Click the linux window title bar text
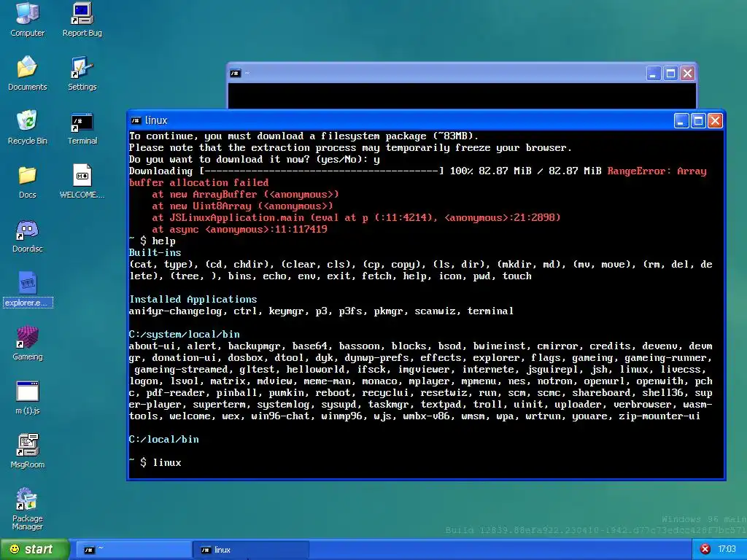This screenshot has width=747, height=560. [156, 120]
